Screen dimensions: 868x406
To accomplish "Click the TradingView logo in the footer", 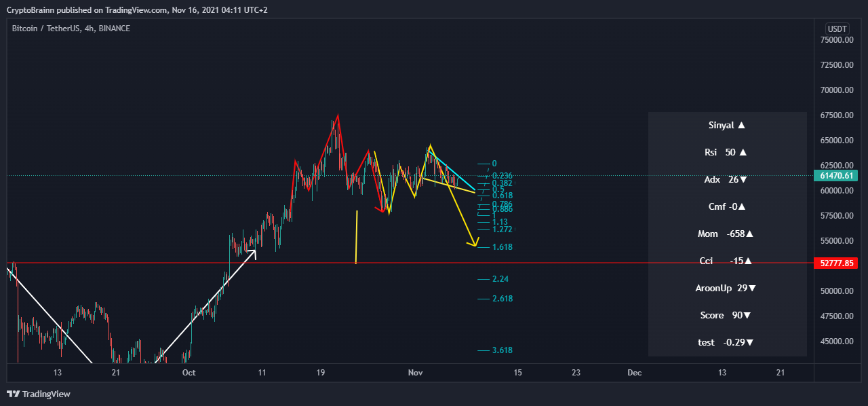I will [x=39, y=394].
